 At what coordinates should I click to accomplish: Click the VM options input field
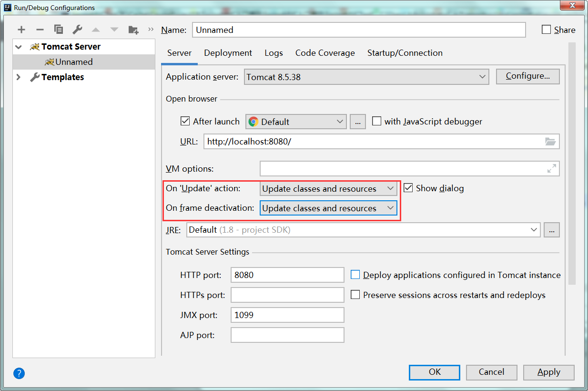409,168
